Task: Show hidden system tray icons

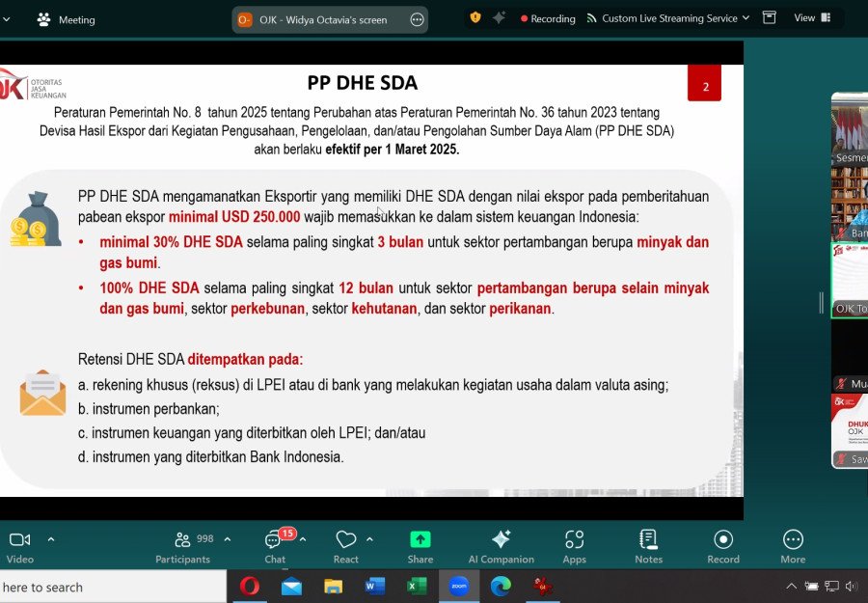Action: point(792,586)
